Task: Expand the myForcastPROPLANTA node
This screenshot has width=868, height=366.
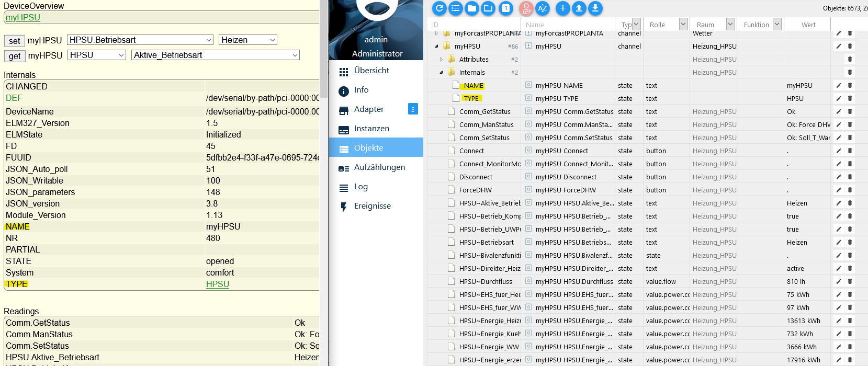Action: 436,33
